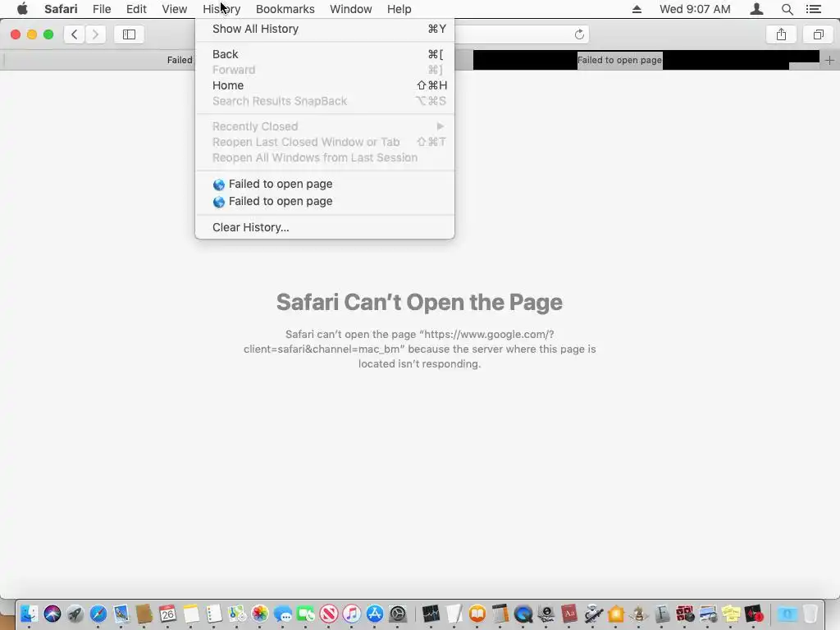Viewport: 840px width, 630px height.
Task: Open QuickTime Player in the Dock
Action: tap(523, 614)
